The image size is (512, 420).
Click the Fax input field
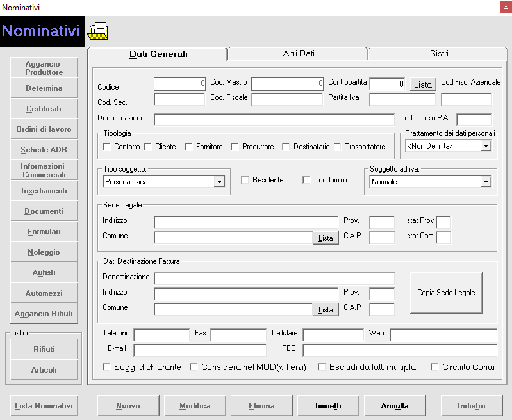pyautogui.click(x=238, y=335)
